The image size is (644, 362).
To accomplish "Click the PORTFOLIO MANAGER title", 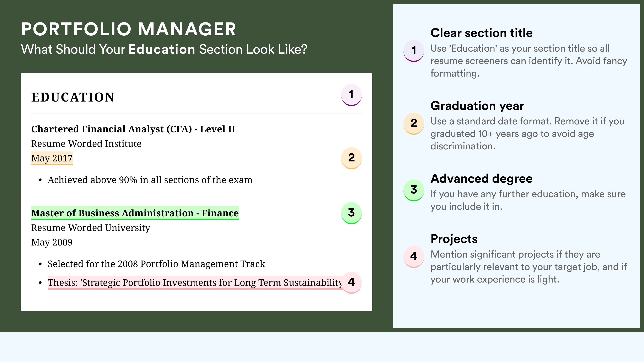I will tap(129, 29).
